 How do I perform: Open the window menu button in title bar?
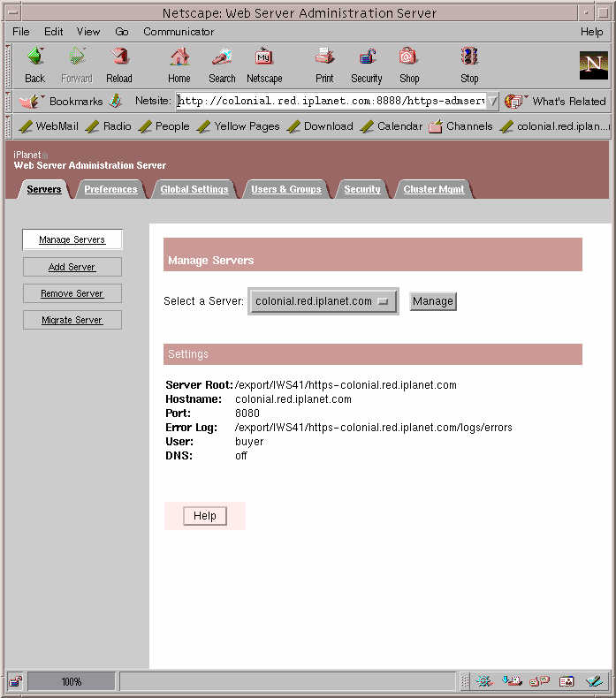point(13,12)
